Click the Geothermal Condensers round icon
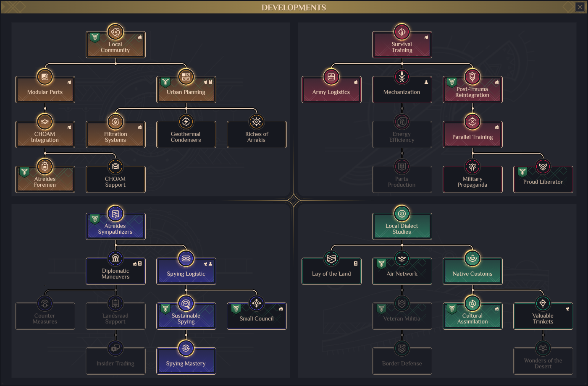588x386 pixels. click(186, 122)
